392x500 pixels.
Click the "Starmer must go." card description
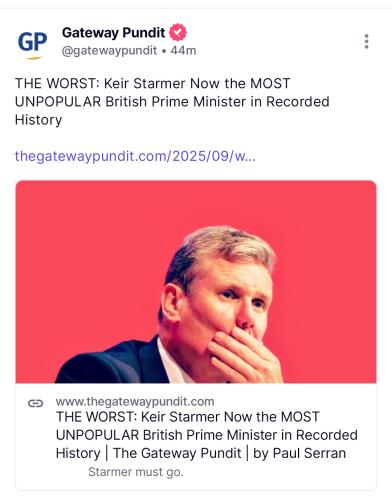pyautogui.click(x=136, y=472)
